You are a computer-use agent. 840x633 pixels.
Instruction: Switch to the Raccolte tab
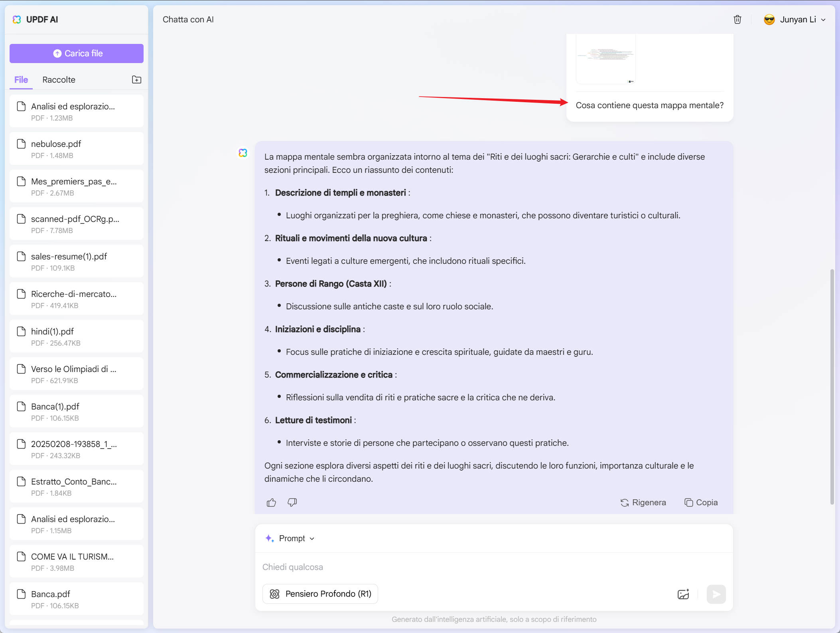pyautogui.click(x=59, y=80)
